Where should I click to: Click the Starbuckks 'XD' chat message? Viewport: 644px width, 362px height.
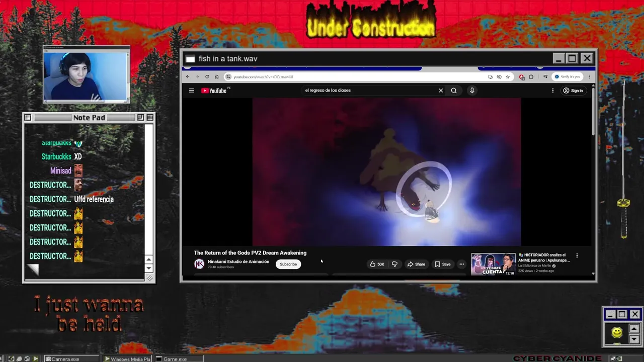tap(78, 157)
